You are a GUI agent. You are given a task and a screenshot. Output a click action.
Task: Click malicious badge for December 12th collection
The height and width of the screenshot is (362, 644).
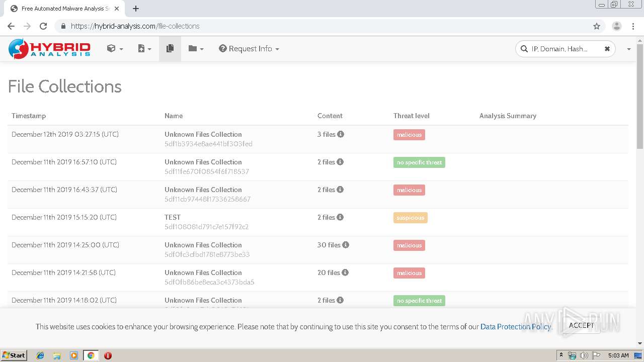click(409, 135)
